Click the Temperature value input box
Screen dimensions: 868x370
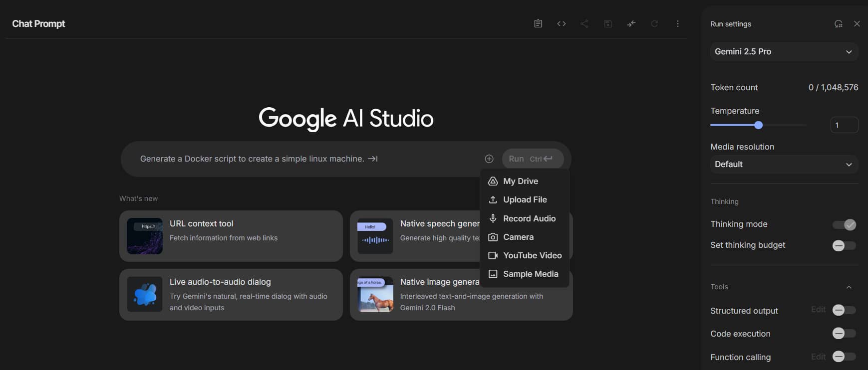pos(844,125)
